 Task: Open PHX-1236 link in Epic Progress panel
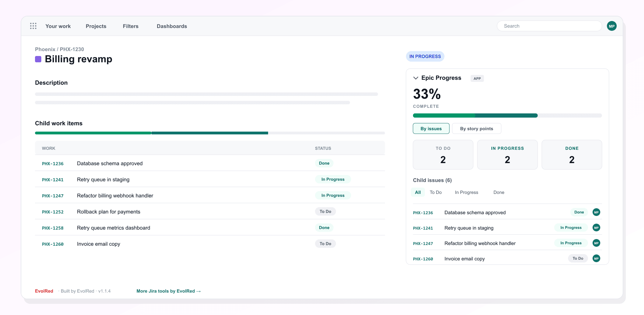click(423, 212)
